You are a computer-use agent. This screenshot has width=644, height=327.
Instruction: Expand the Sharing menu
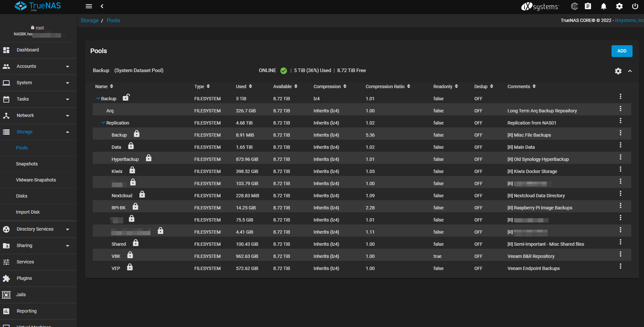[38, 246]
